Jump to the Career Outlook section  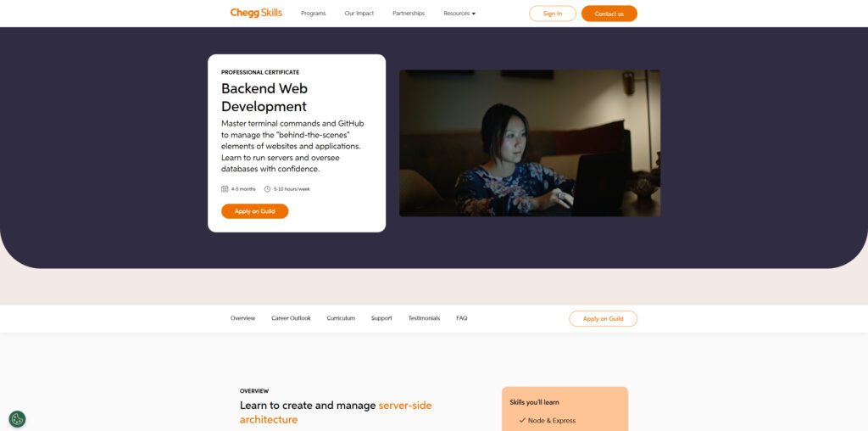[292, 318]
